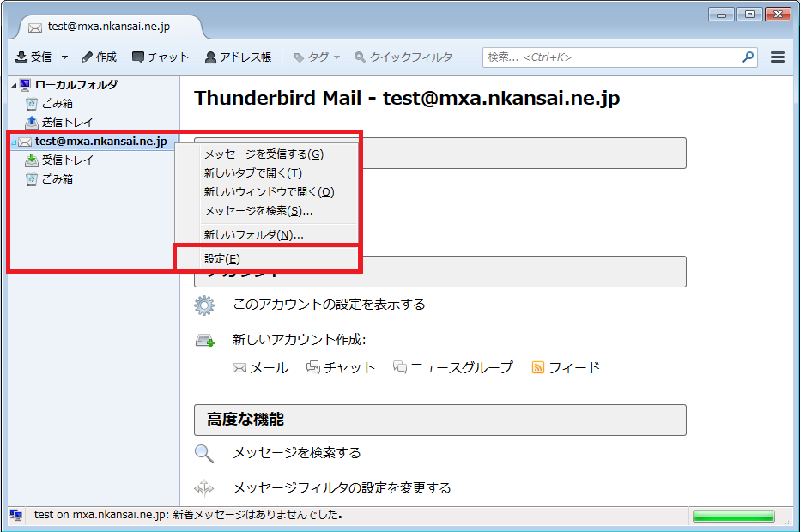This screenshot has height=532, width=800.
Task: Maximize the Thunderbird window
Action: tap(749, 15)
